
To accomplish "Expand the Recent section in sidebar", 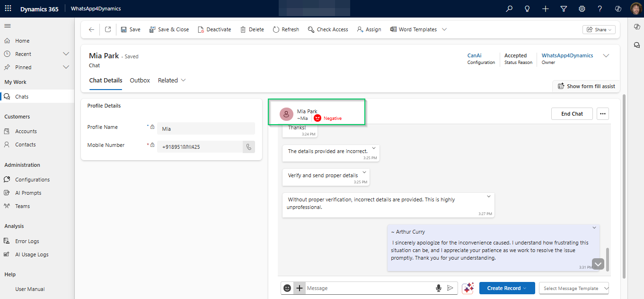I will pos(66,54).
